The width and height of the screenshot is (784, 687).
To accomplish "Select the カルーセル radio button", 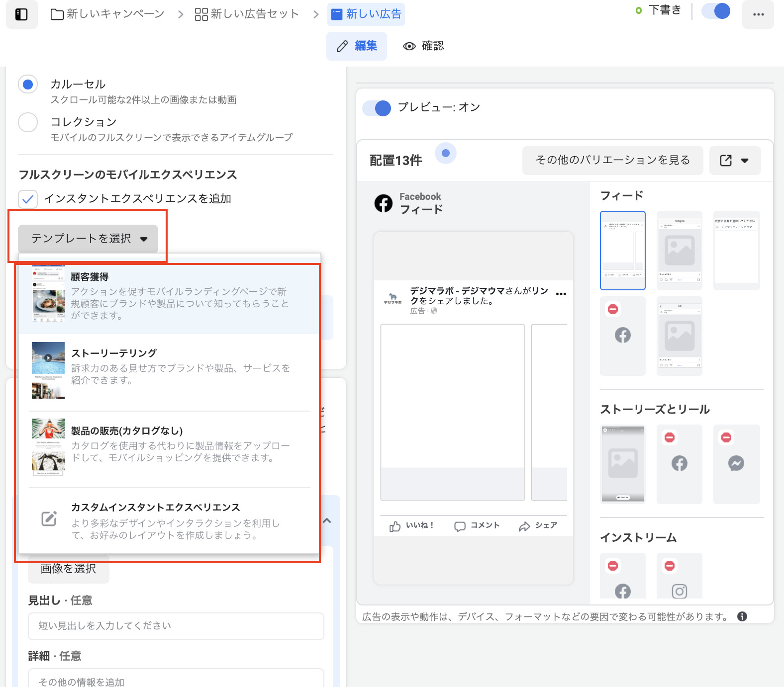I will 28,85.
